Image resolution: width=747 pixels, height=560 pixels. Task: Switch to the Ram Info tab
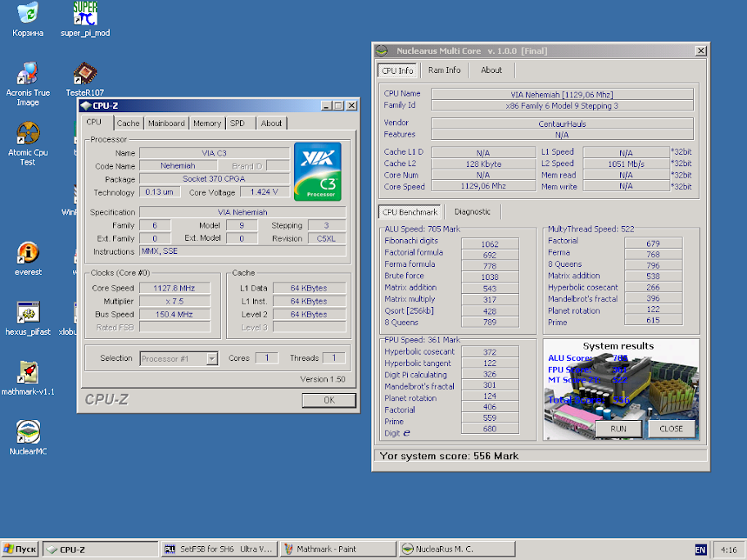[x=445, y=70]
